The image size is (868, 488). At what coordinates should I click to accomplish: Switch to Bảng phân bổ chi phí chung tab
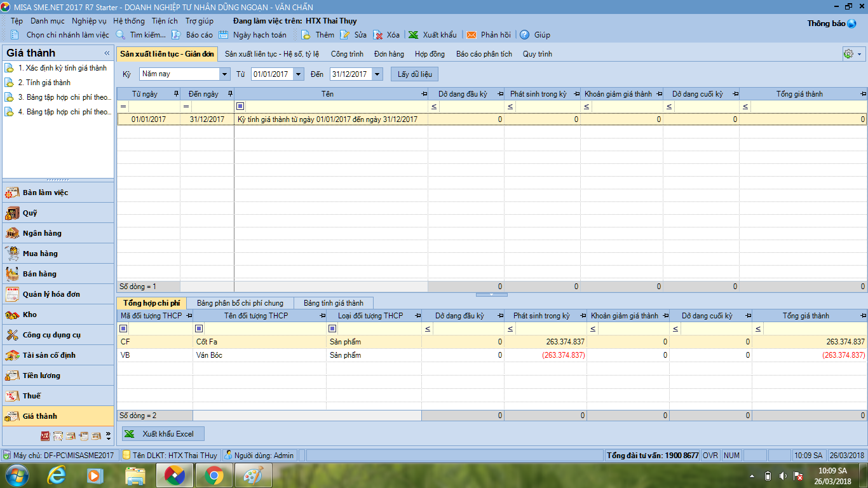tap(240, 303)
